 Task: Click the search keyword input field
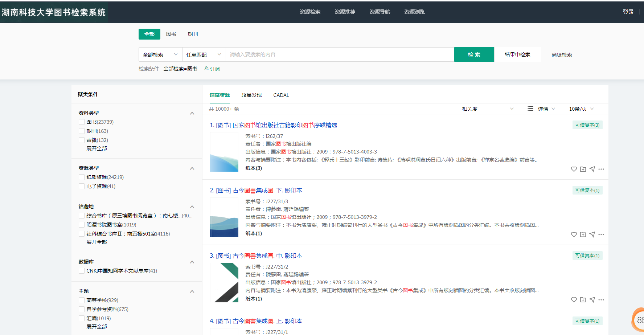(x=340, y=54)
